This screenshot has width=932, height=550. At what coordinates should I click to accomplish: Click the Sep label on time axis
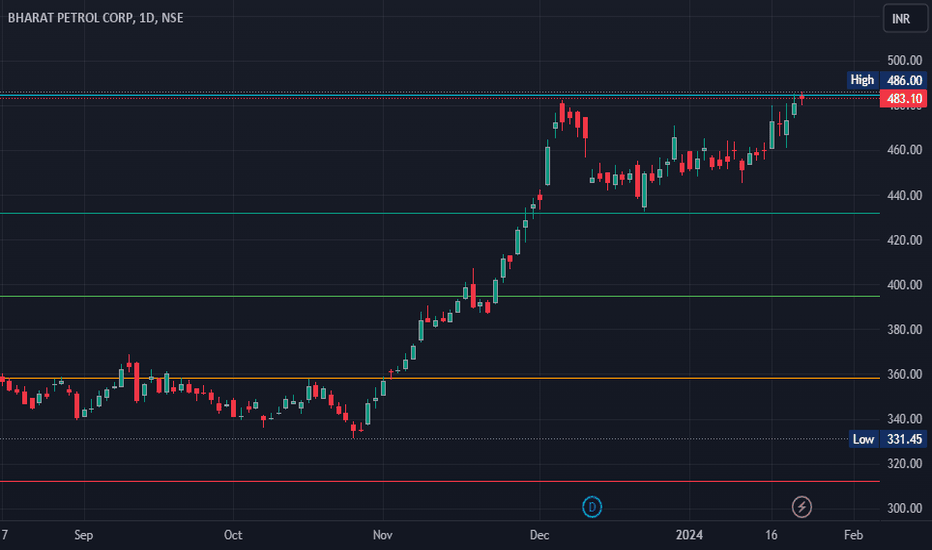point(84,535)
